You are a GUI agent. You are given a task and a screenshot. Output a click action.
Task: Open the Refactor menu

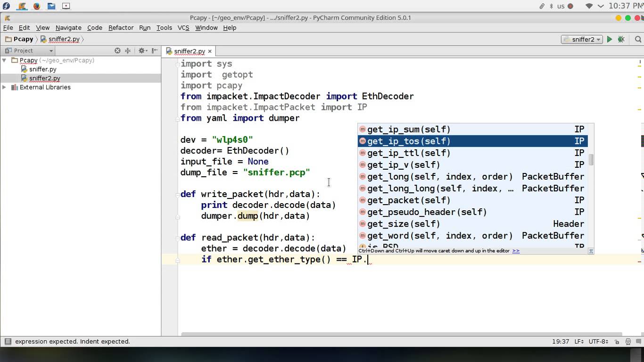click(x=121, y=28)
